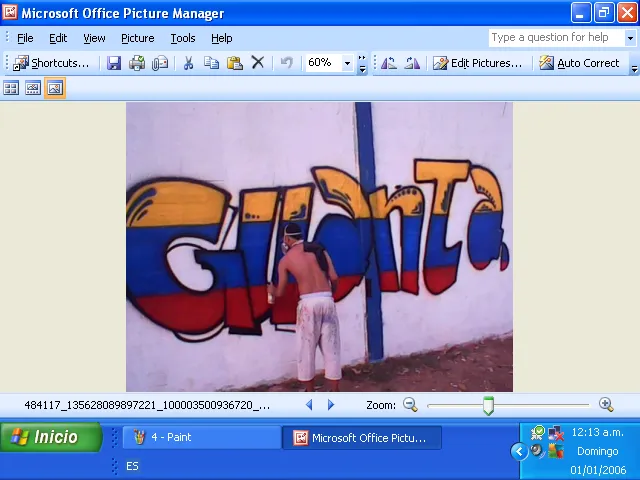Open the File menu
Image resolution: width=640 pixels, height=480 pixels.
25,38
